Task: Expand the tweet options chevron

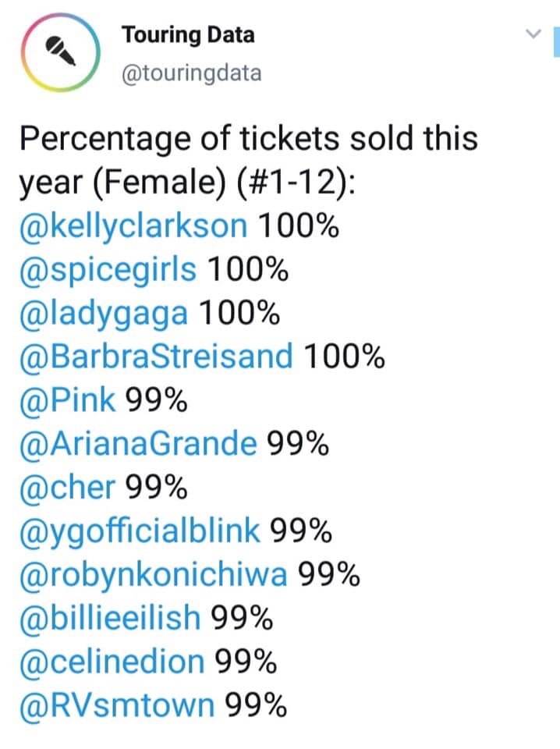Action: coord(533,34)
